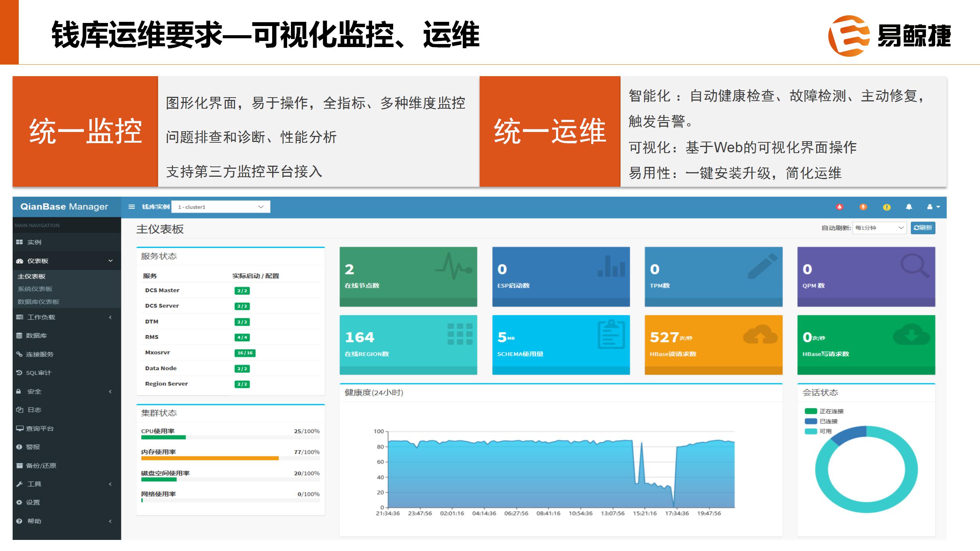This screenshot has height=551, width=980.
Task: Click the QianBase Manager logo link
Action: [64, 207]
